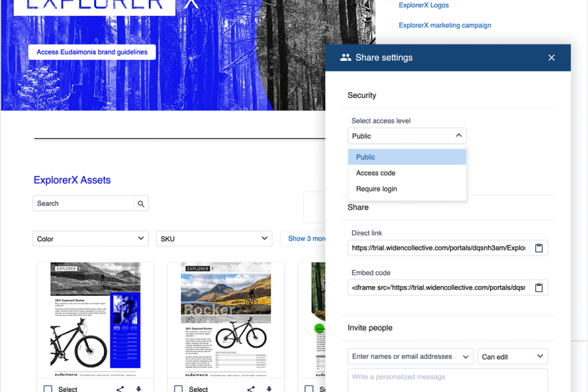The height and width of the screenshot is (392, 588).
Task: Open the ExplorerX marketing campaign link
Action: [x=445, y=25]
